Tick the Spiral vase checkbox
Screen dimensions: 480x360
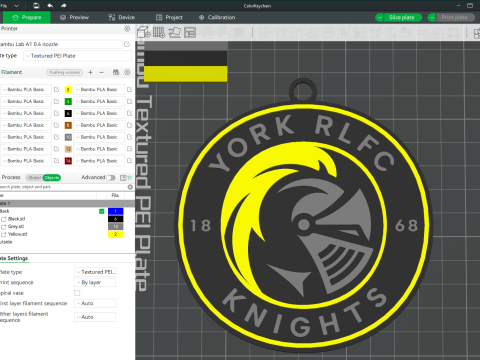point(77,293)
